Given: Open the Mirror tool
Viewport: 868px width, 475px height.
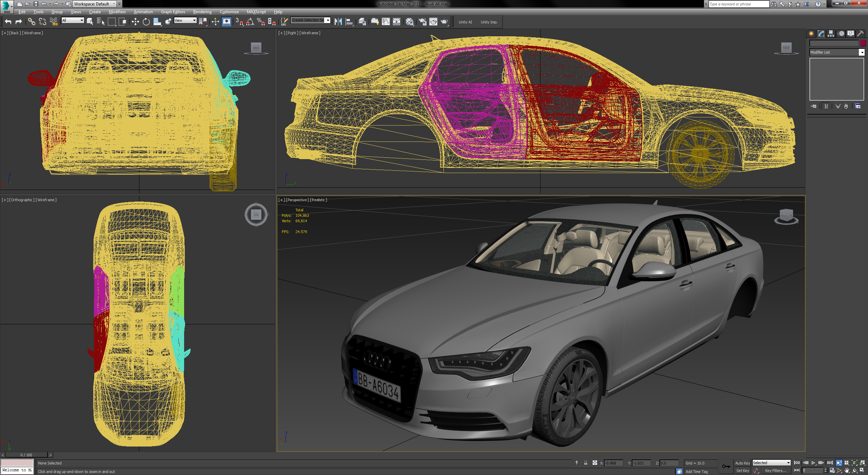Looking at the screenshot, I should coord(338,22).
